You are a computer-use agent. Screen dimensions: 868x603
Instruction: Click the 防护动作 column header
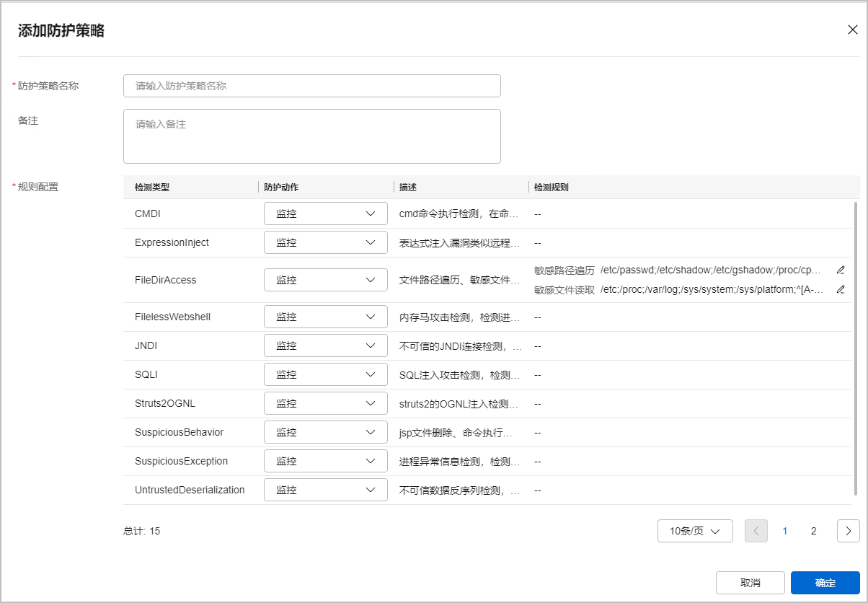(x=281, y=187)
